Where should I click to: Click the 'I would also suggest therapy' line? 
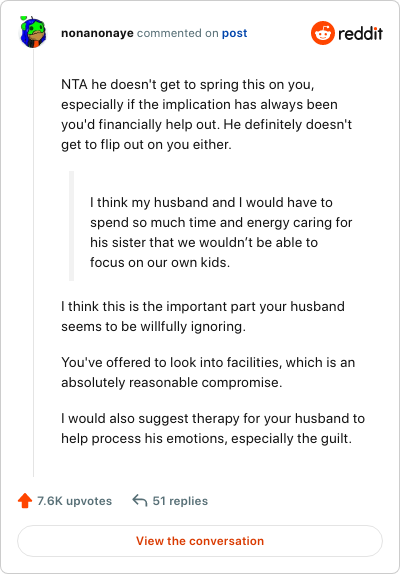pos(213,418)
